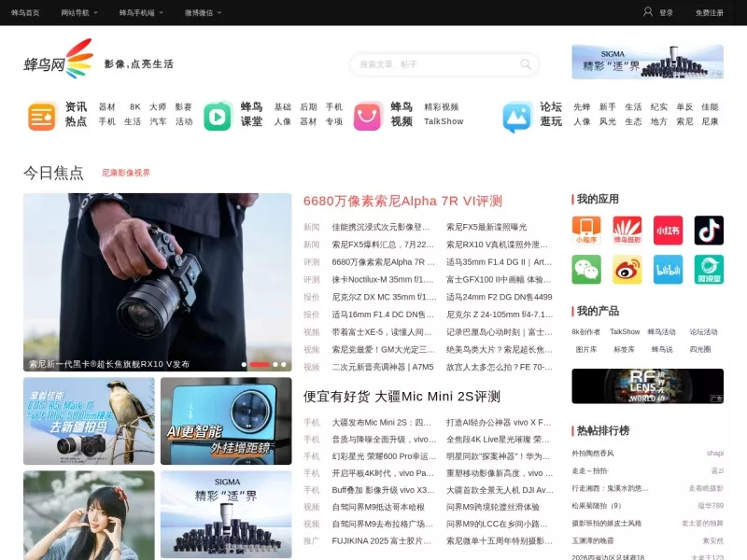
Task: Open TalkShow link under 蜂鸟视频
Action: [444, 121]
